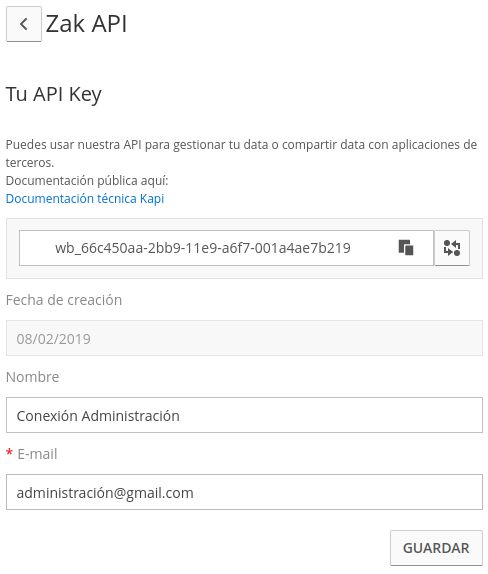Regenerate the API key with swap icon
488x574 pixels.
[452, 248]
